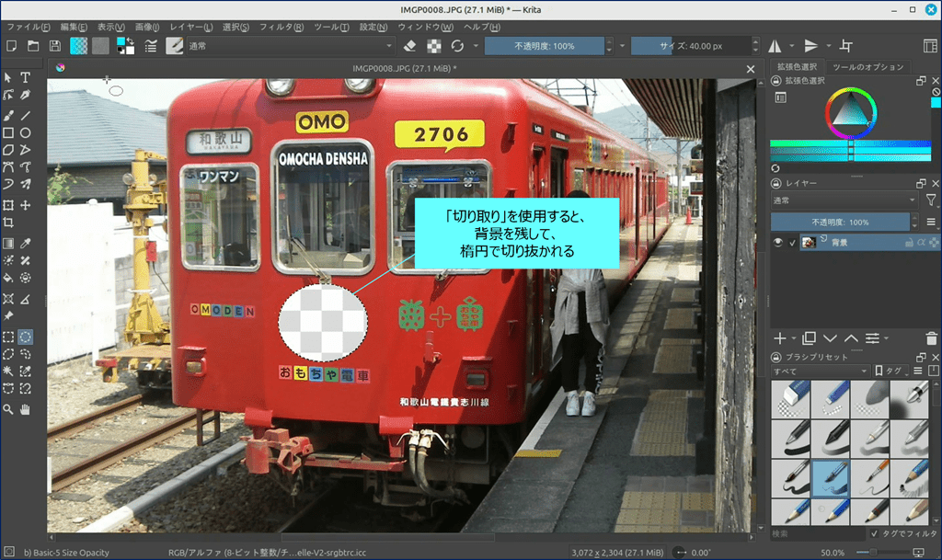Pick the Elliptical Selection tool
Screen dimensions: 942x560
tap(26, 337)
